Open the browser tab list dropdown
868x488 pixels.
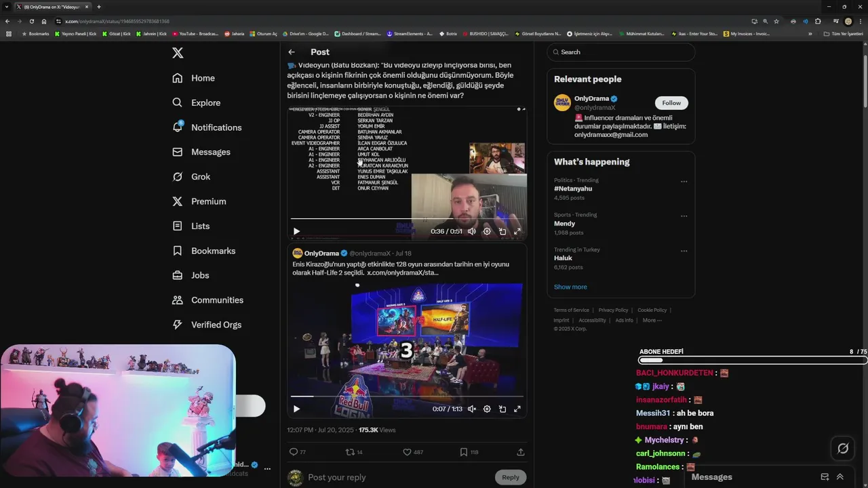point(6,7)
